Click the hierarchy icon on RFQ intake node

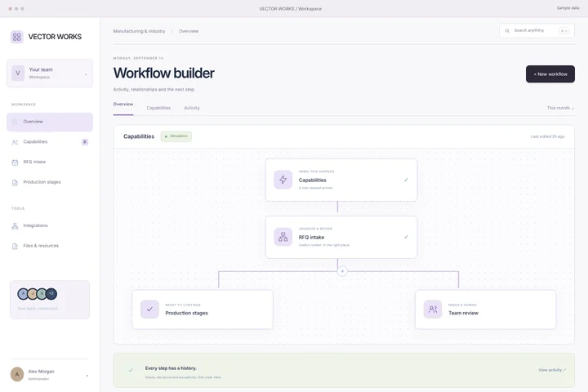(x=283, y=237)
